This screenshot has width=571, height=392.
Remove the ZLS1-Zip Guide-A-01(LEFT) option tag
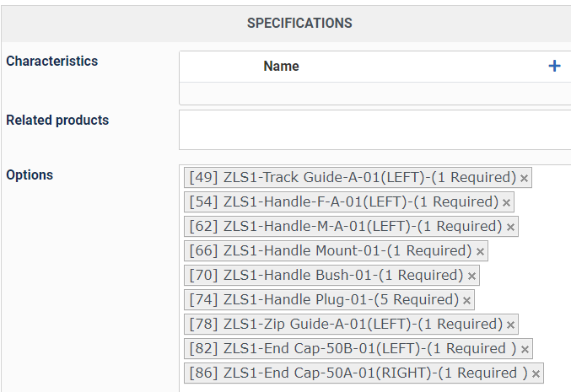(x=510, y=325)
